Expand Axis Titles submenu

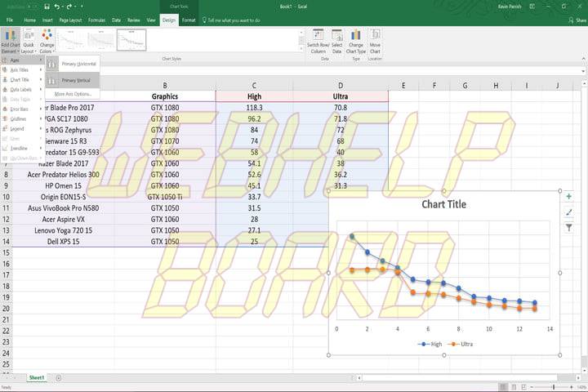click(23, 69)
